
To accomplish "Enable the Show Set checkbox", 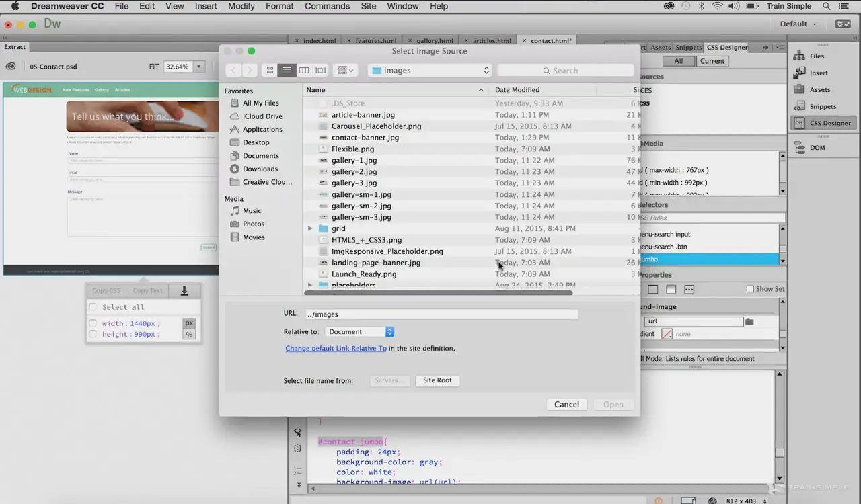I will [x=750, y=289].
